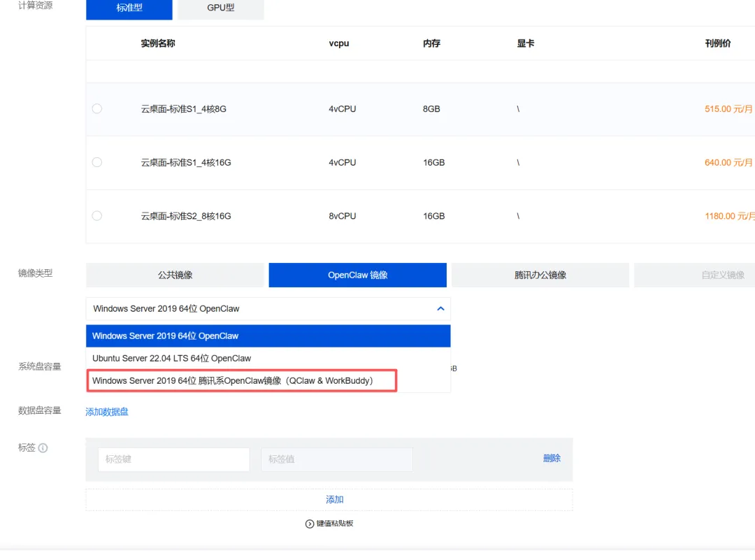Click the 添加 tag button
755x560 pixels.
click(329, 500)
